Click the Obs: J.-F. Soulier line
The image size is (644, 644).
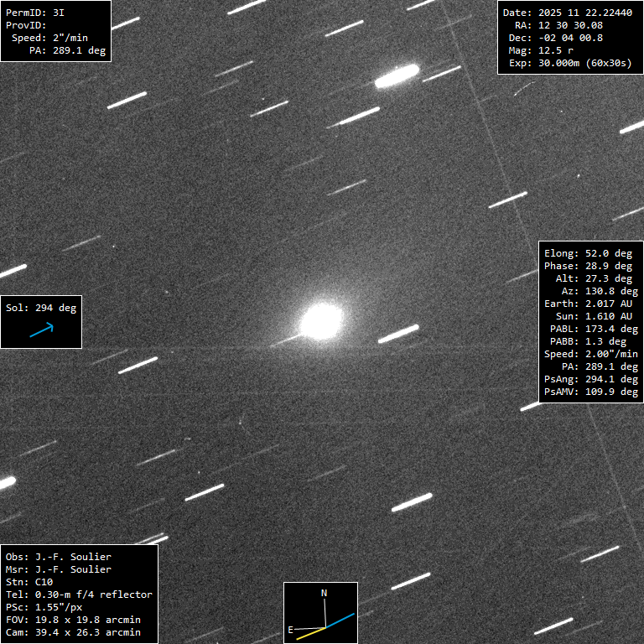coord(58,557)
